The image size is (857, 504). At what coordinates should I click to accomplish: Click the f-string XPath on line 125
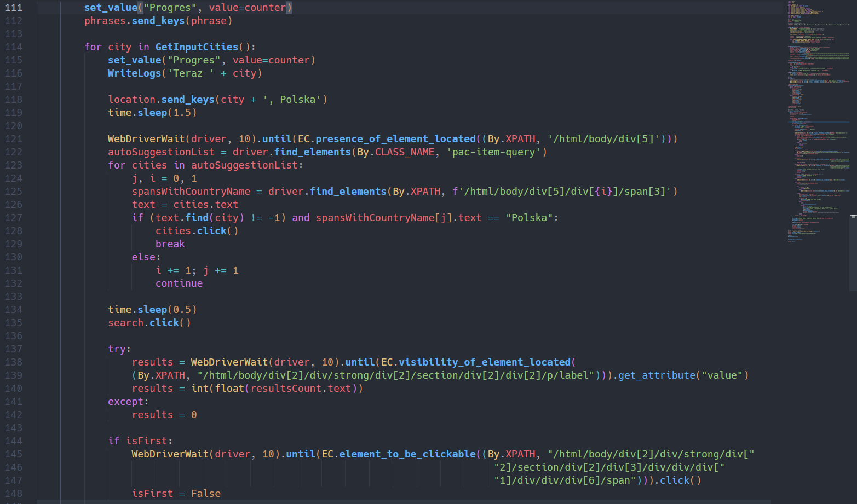(562, 192)
